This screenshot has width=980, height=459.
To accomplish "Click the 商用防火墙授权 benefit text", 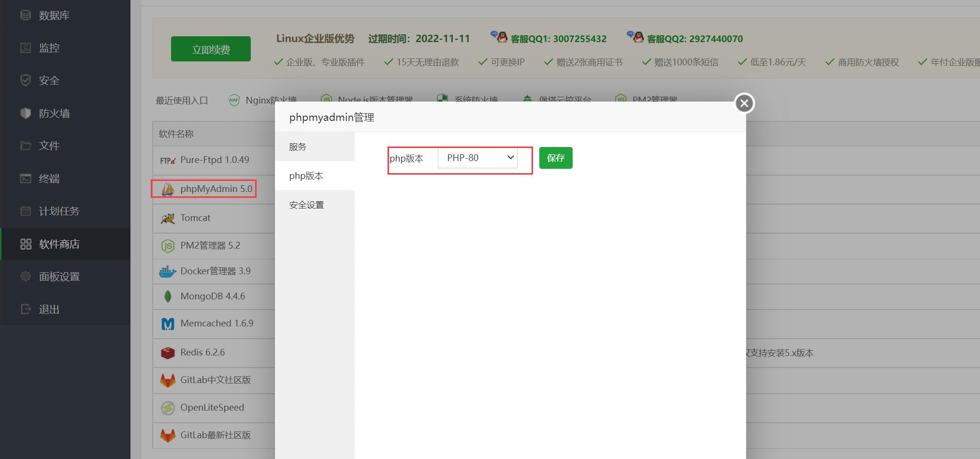I will (868, 62).
